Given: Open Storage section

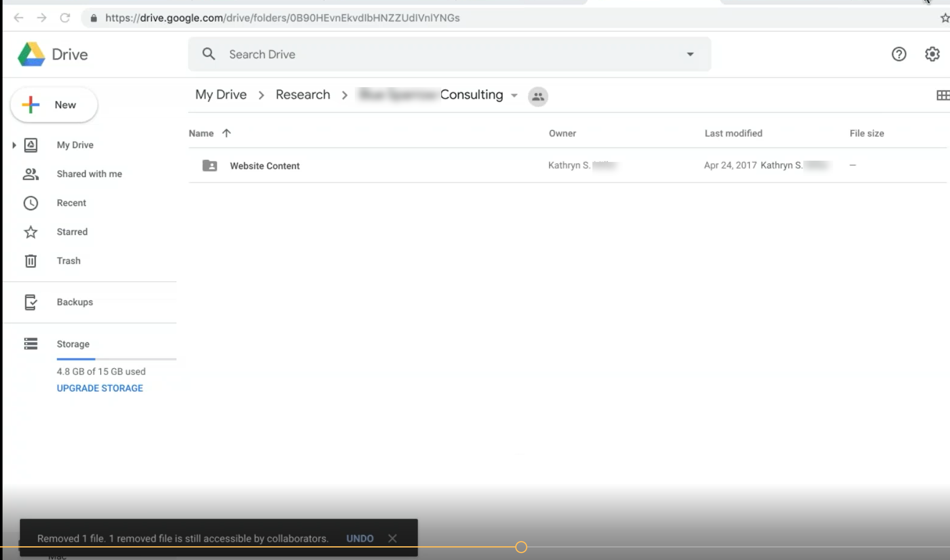Looking at the screenshot, I should click(73, 344).
